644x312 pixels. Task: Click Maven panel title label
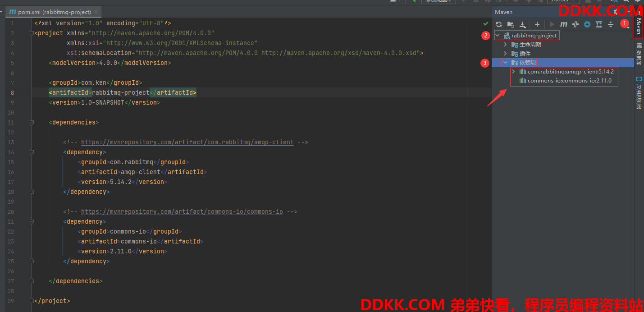click(504, 12)
